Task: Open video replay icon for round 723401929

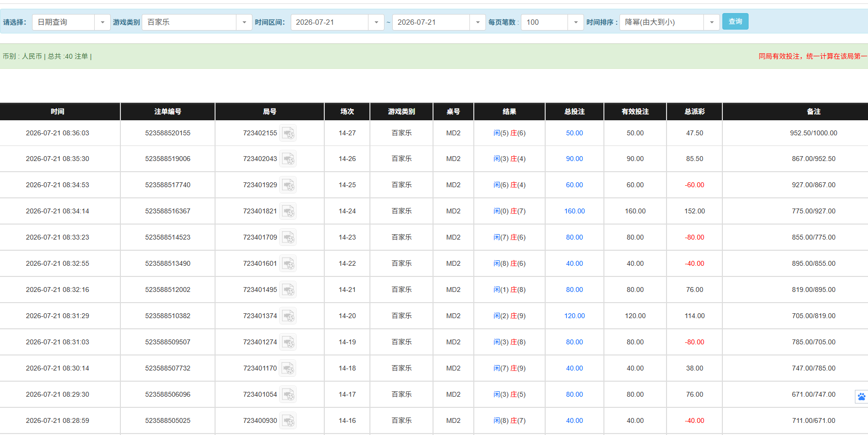Action: 288,185
